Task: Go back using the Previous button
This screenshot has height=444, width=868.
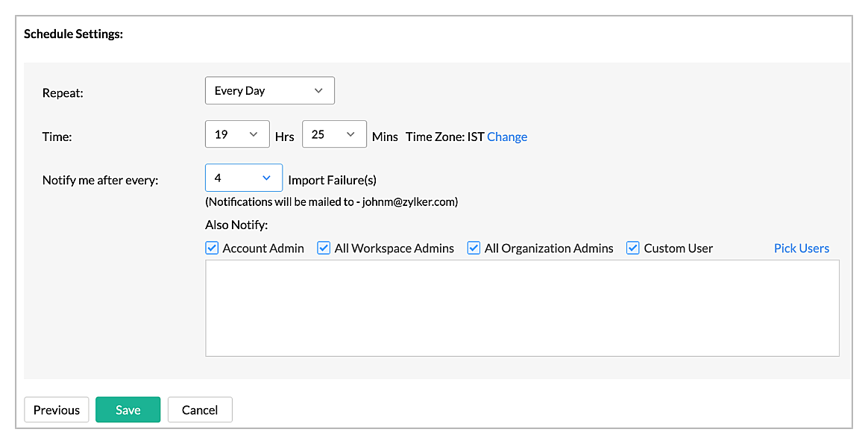Action: pyautogui.click(x=56, y=409)
